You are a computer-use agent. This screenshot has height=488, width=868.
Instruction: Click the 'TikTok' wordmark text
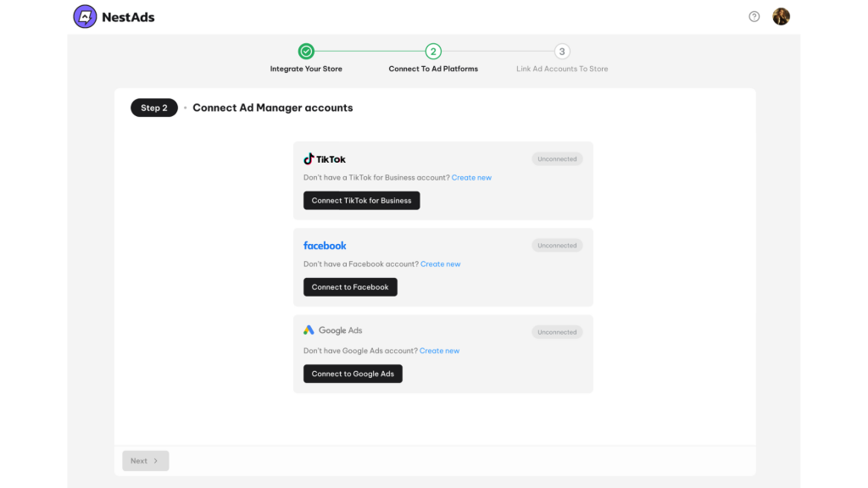[331, 159]
